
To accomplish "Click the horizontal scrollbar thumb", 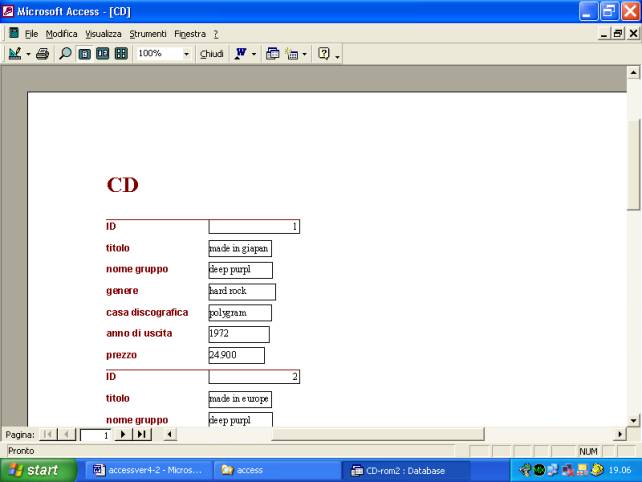I will (378, 434).
